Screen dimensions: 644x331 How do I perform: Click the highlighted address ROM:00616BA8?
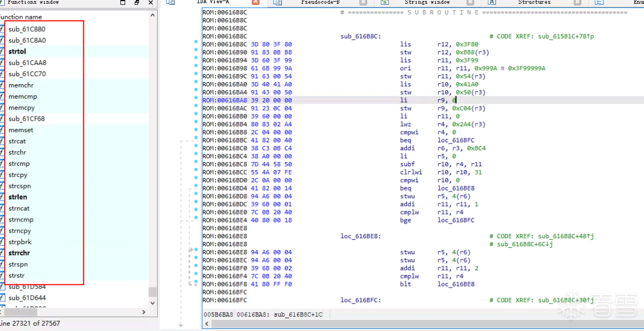pos(225,100)
